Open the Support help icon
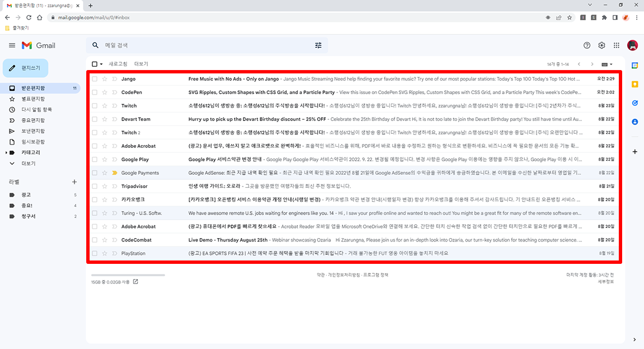This screenshot has width=644, height=349. click(587, 45)
